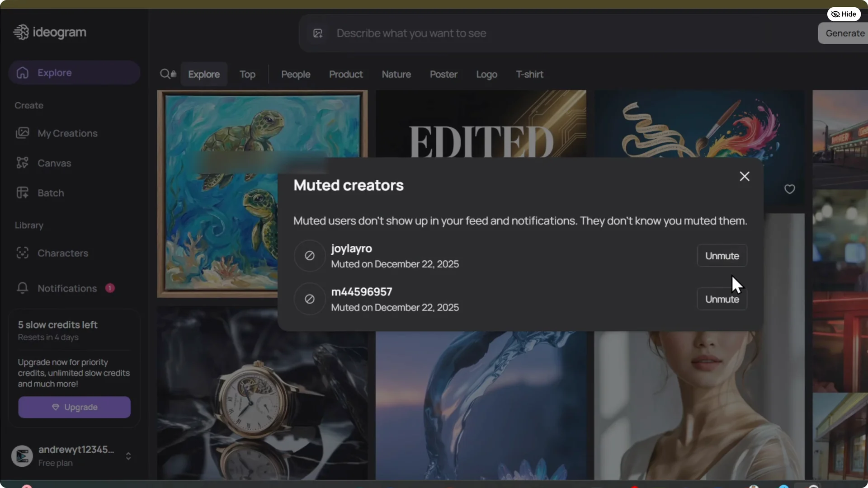Close the Muted creators dialog
This screenshot has height=488, width=868.
click(744, 176)
